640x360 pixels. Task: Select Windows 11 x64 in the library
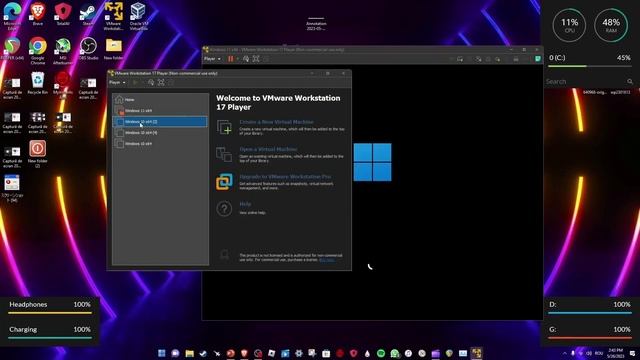[x=160, y=110]
